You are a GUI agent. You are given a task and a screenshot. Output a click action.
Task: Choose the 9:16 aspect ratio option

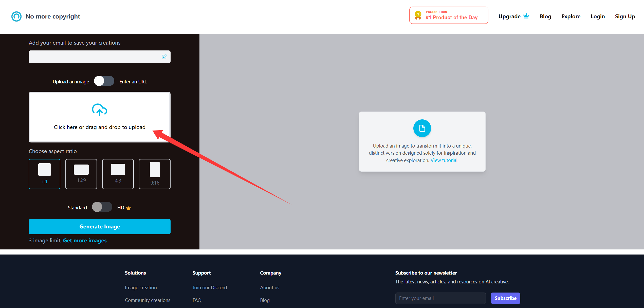click(x=155, y=174)
